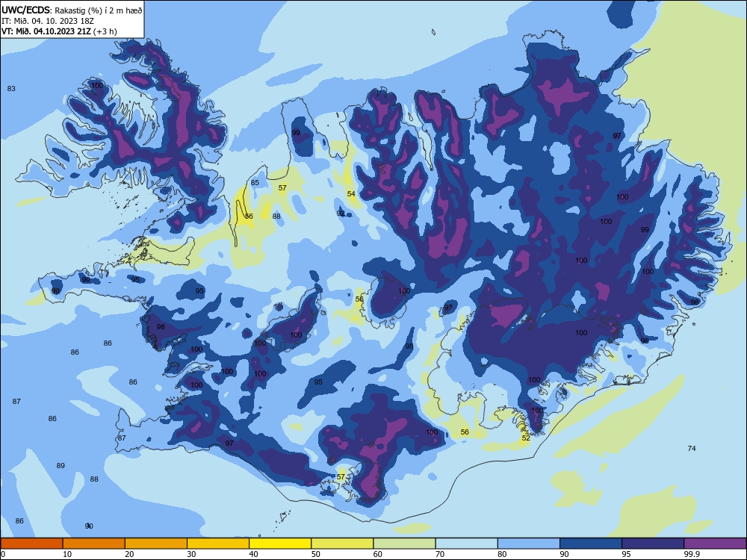Click the light blue 80–90 legend swatch
The width and height of the screenshot is (747, 560).
click(x=529, y=544)
